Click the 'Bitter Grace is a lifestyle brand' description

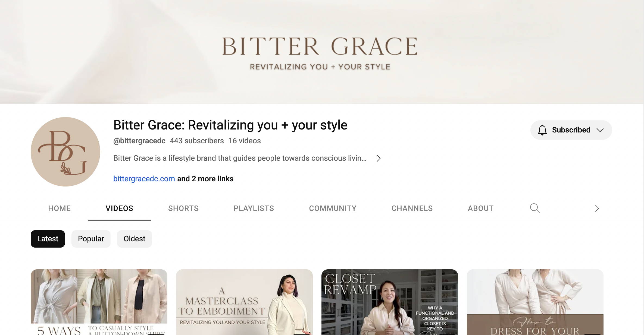(240, 158)
